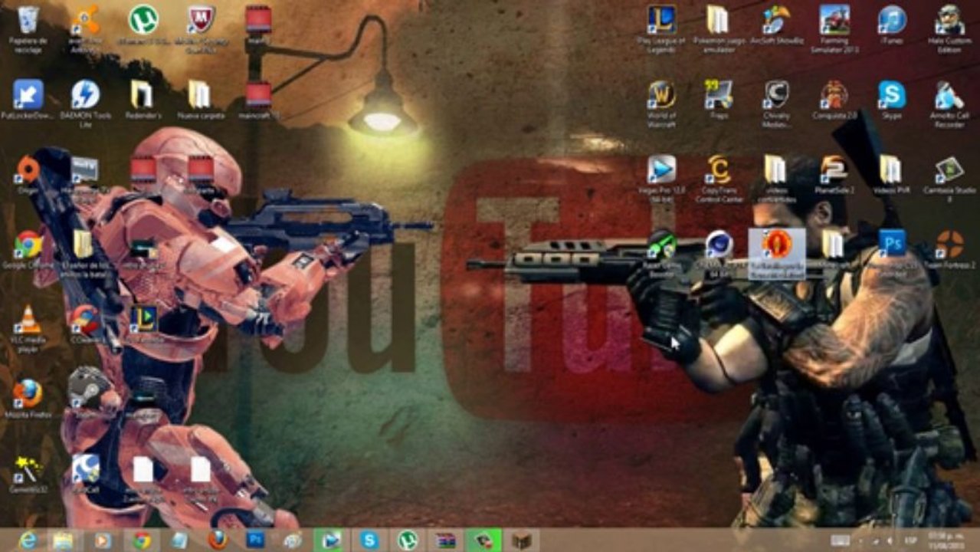The height and width of the screenshot is (552, 980).
Task: Launch the DAEMON Tools Lite shortcut
Action: 85,103
